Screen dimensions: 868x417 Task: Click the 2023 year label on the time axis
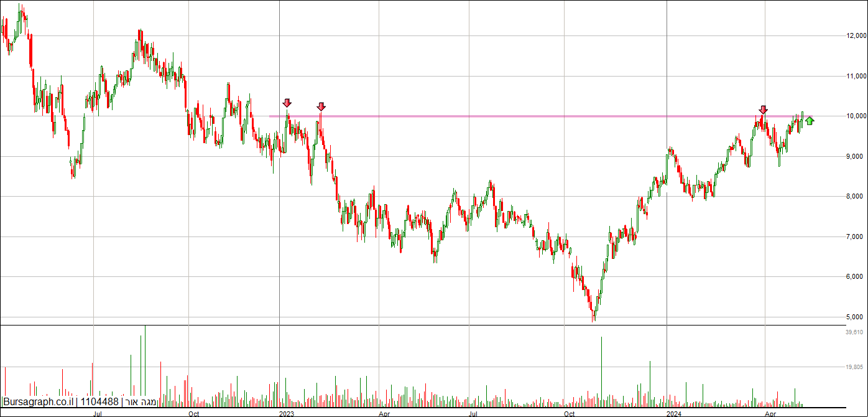[x=286, y=413]
